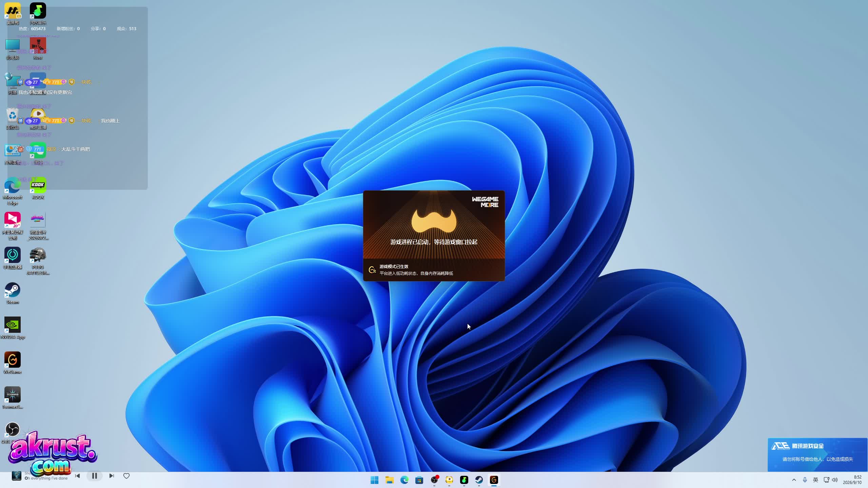The height and width of the screenshot is (488, 868).
Task: Pause the currently playing song
Action: click(x=95, y=476)
